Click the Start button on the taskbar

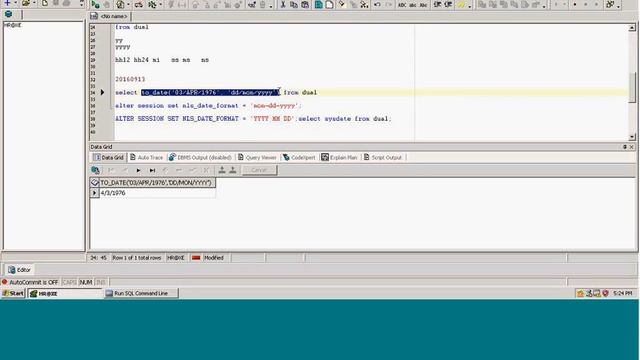point(13,293)
